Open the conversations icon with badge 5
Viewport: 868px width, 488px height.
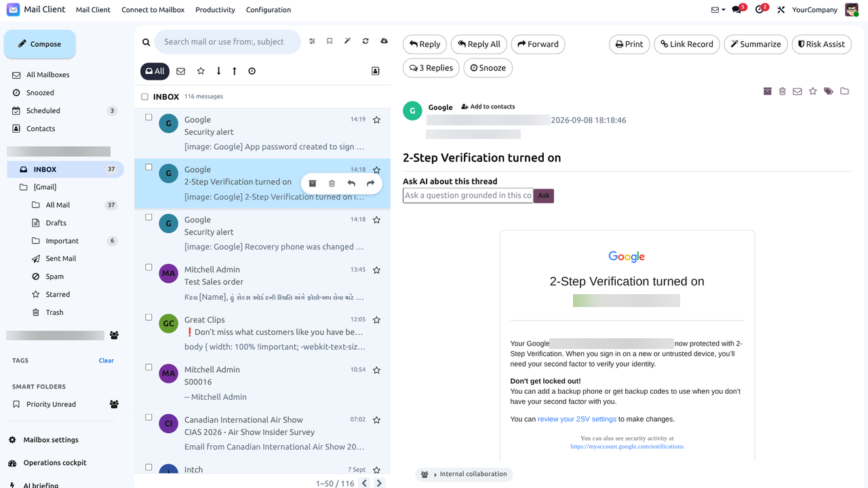click(x=738, y=9)
